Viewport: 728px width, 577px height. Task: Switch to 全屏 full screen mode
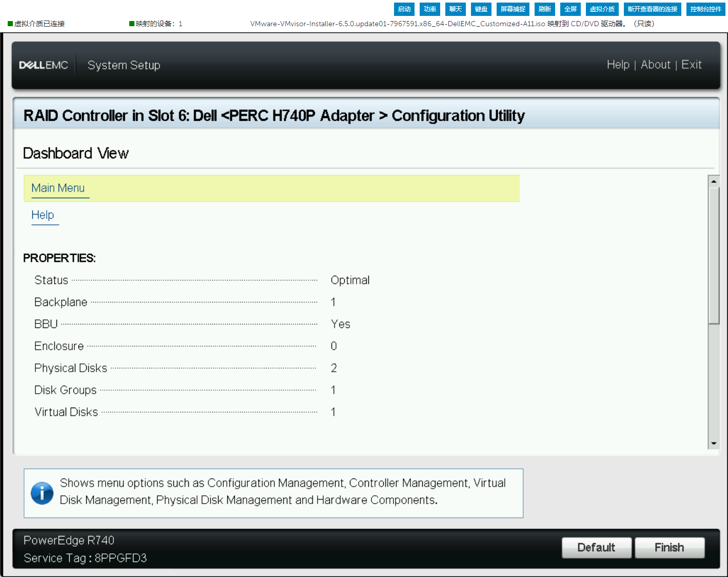[x=570, y=9]
